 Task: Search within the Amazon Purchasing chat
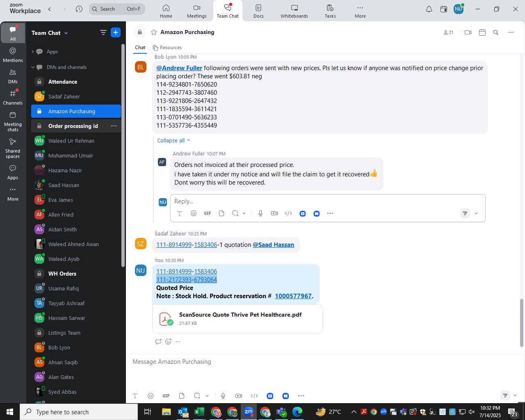[496, 32]
